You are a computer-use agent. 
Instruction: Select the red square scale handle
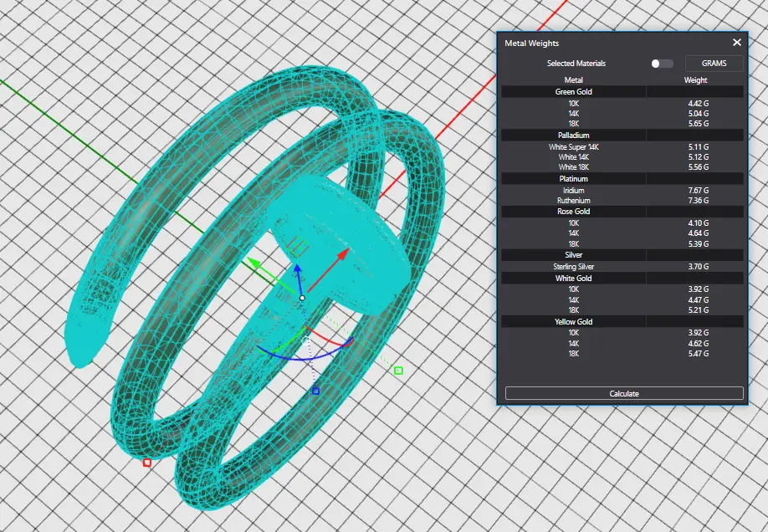(147, 463)
